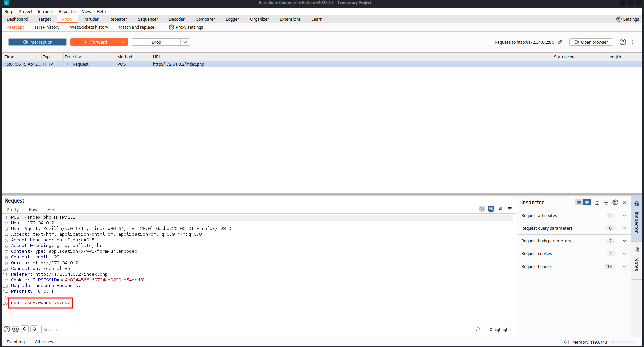Open Inspector settings gear
This screenshot has width=644, height=347.
(615, 202)
